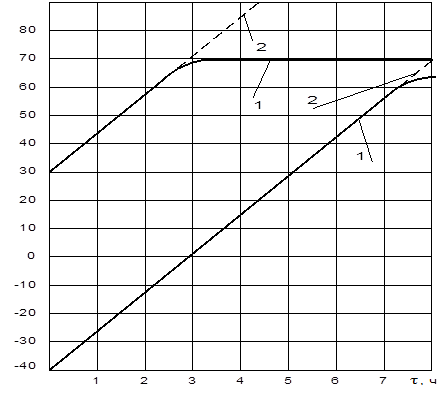This screenshot has width=447, height=396.
Task: Click the y-axis label 80
Action: tap(27, 30)
